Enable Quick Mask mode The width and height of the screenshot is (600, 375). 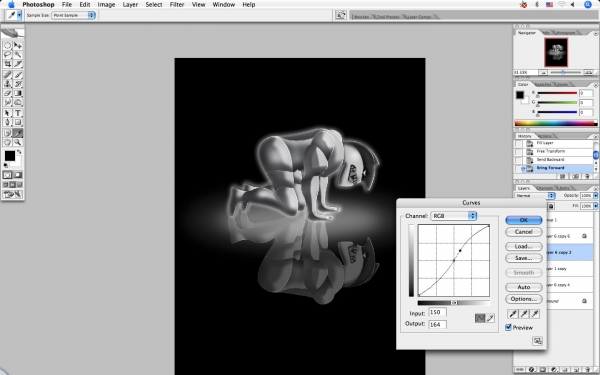click(18, 175)
